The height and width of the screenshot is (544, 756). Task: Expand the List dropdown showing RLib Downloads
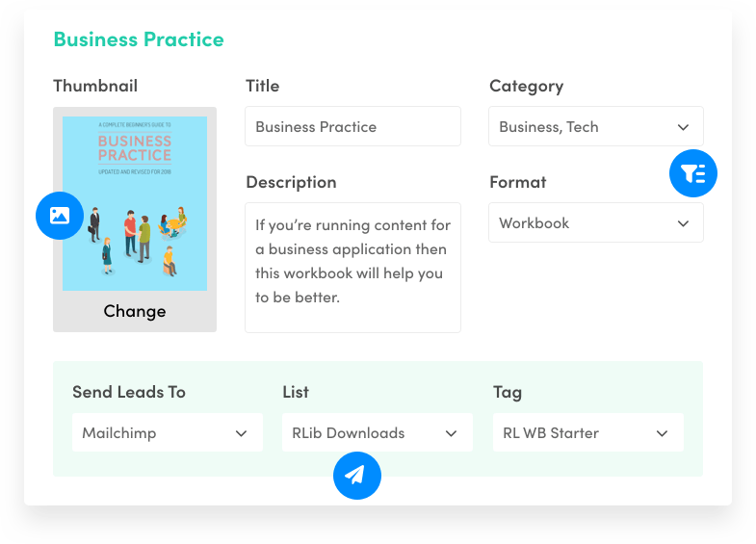(377, 433)
